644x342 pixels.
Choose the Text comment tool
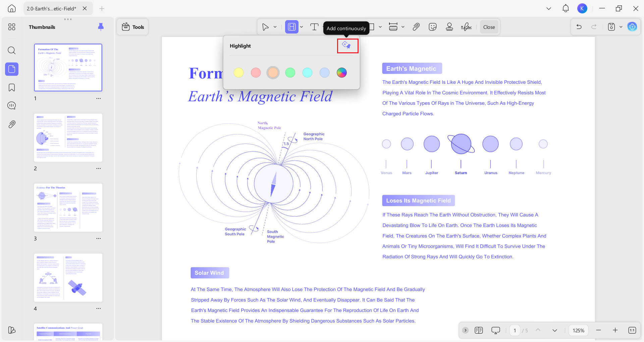[x=314, y=27]
